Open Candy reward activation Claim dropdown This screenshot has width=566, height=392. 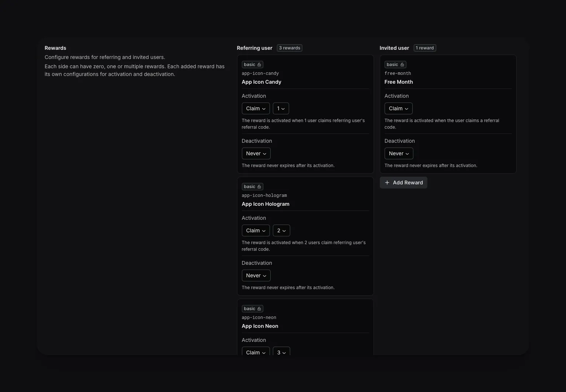click(x=256, y=108)
